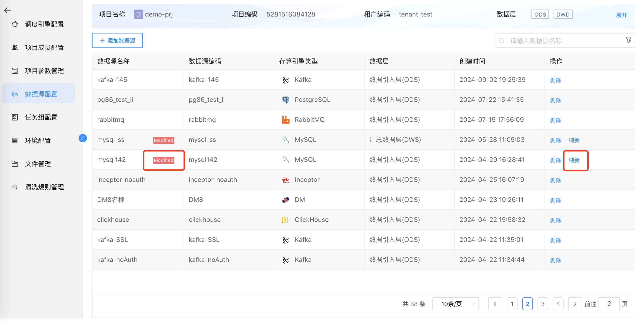This screenshot has width=644, height=327.
Task: Click 刷新 link for mysql142
Action: click(574, 160)
